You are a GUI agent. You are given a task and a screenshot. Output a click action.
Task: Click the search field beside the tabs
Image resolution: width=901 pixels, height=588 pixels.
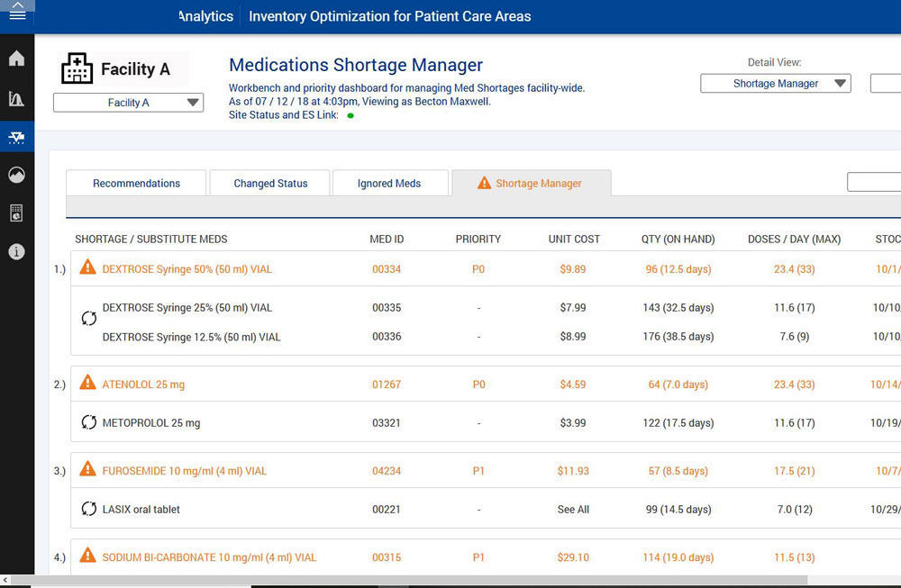click(x=873, y=182)
